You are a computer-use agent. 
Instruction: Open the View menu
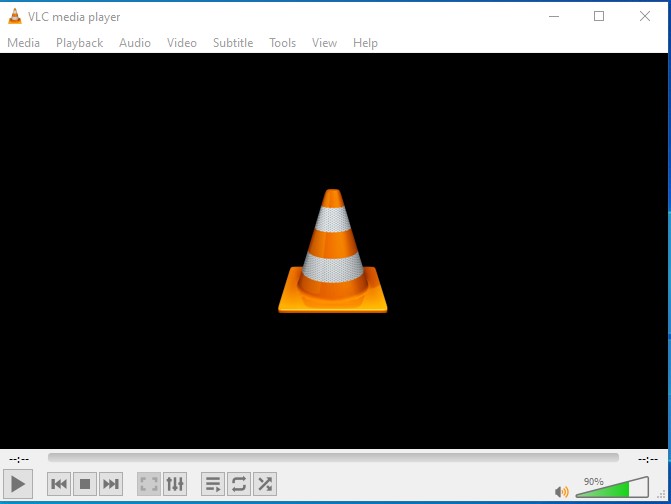[324, 43]
